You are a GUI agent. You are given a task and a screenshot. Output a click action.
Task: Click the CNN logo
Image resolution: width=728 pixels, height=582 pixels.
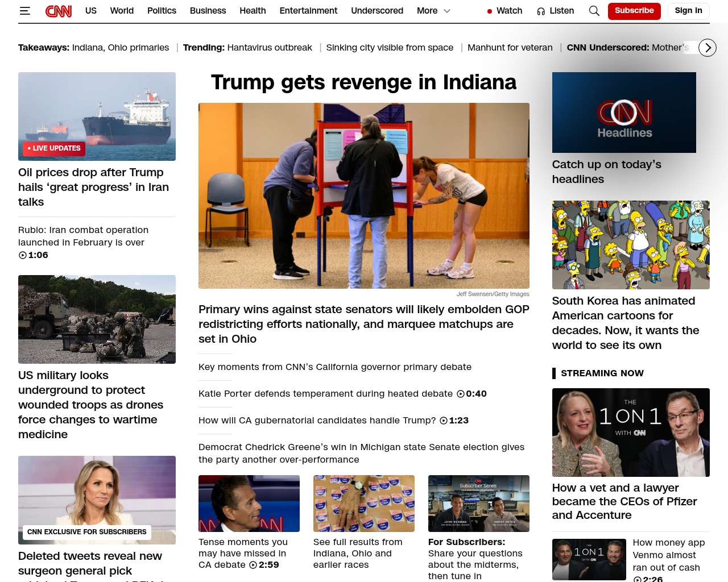point(59,11)
